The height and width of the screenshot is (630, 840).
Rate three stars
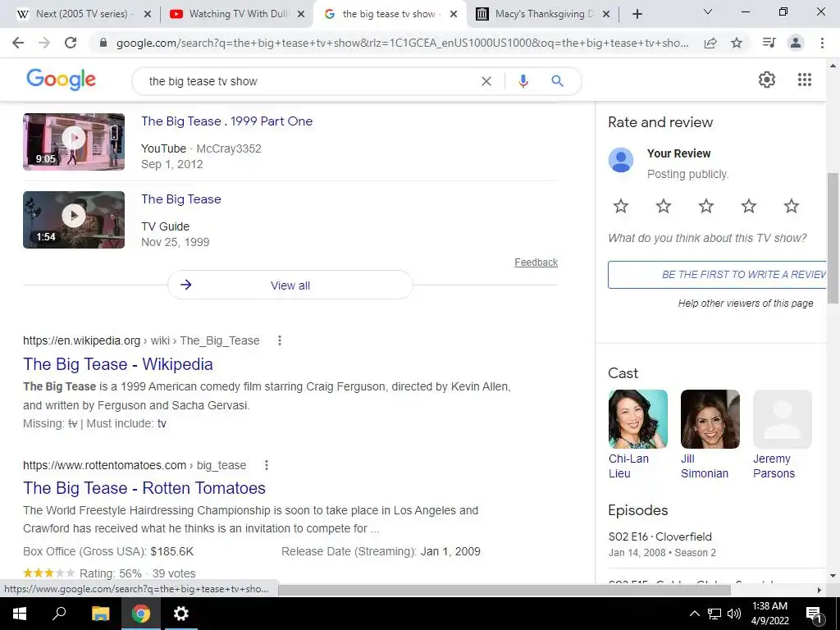[x=706, y=206]
